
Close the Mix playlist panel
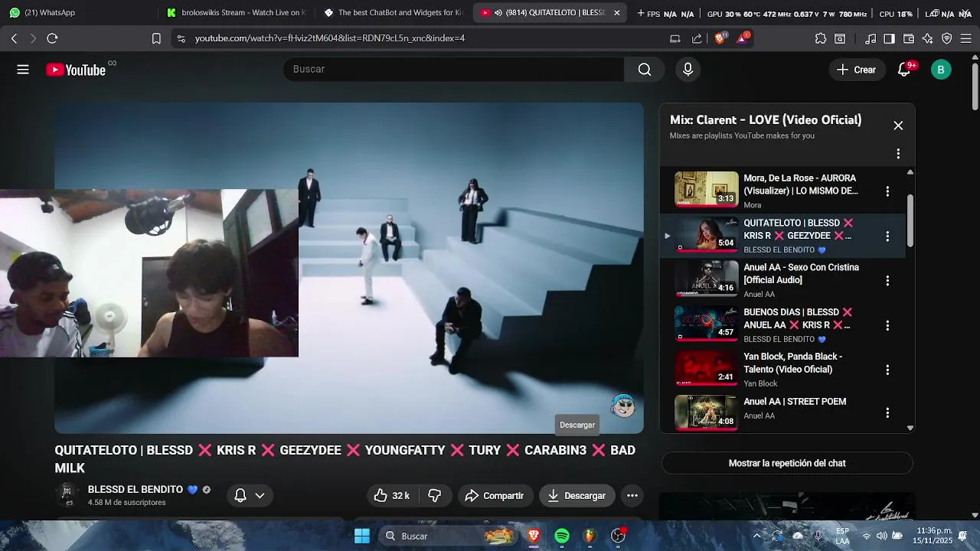pyautogui.click(x=898, y=126)
